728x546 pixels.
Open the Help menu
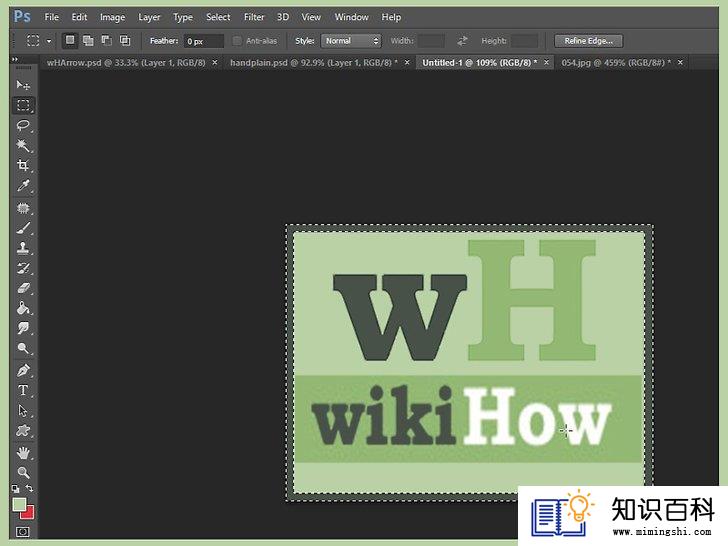[391, 17]
